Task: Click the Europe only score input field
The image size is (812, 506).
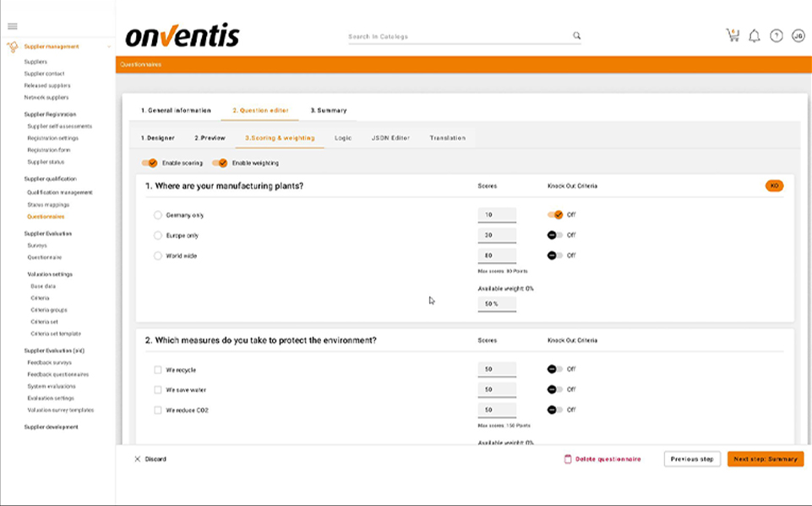Action: 497,235
